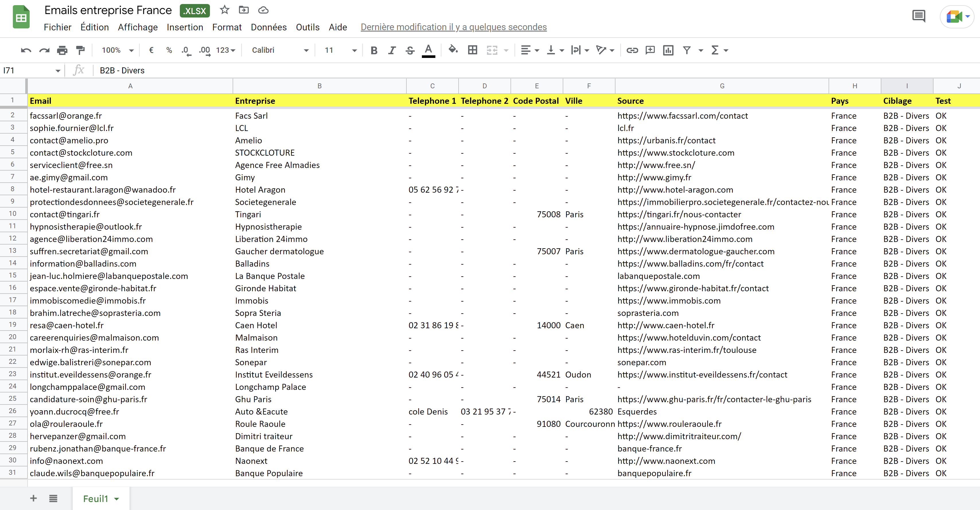This screenshot has height=510, width=980.
Task: Insert a comment
Action: [x=650, y=50]
